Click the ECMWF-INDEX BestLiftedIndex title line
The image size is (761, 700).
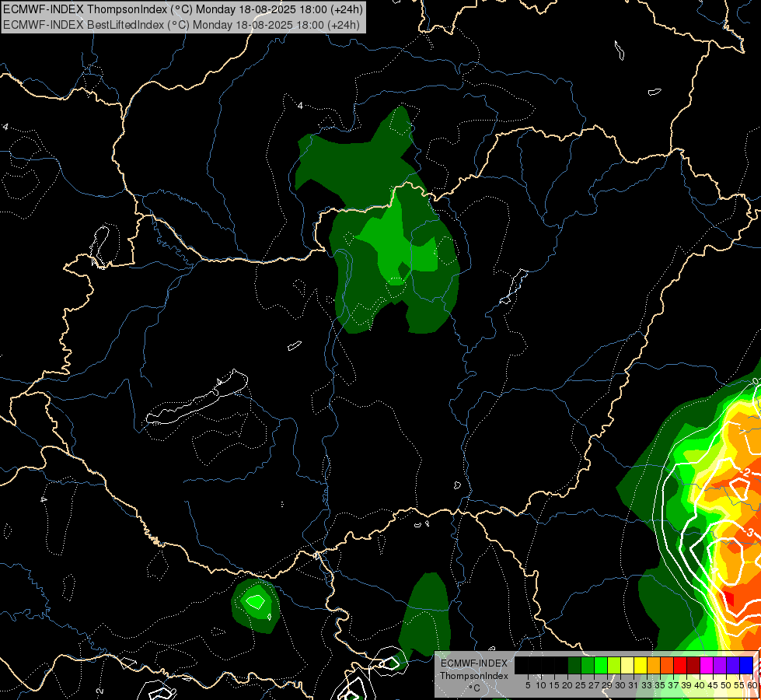click(x=182, y=25)
